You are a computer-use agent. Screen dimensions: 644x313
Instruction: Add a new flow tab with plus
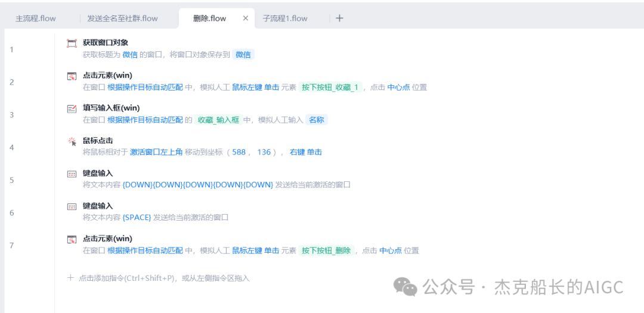coord(339,18)
